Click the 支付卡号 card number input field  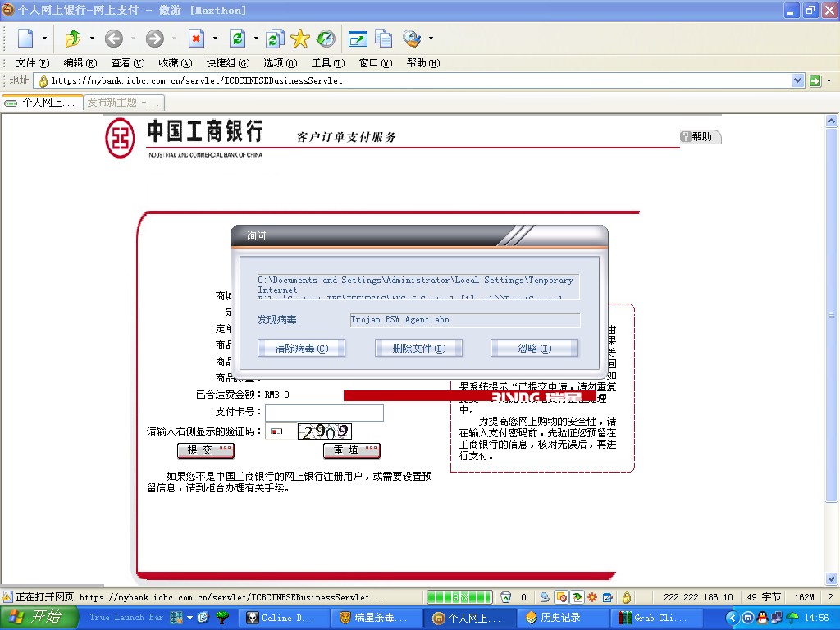pos(324,413)
